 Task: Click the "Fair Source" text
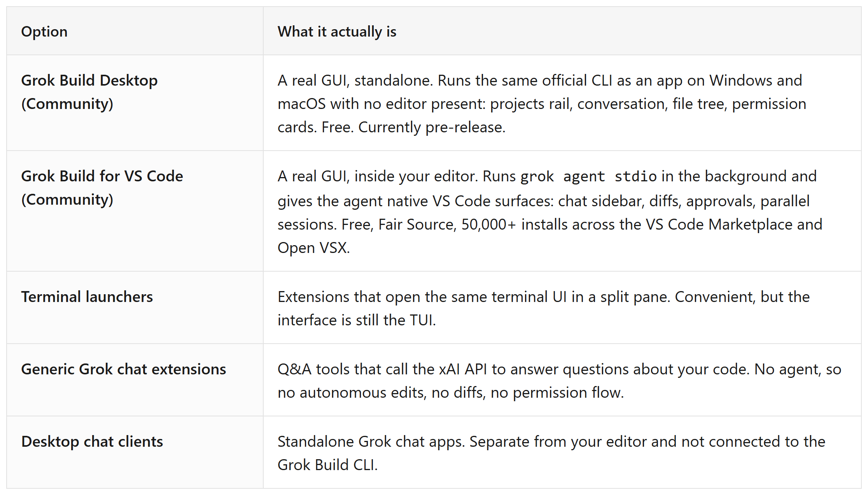417,224
